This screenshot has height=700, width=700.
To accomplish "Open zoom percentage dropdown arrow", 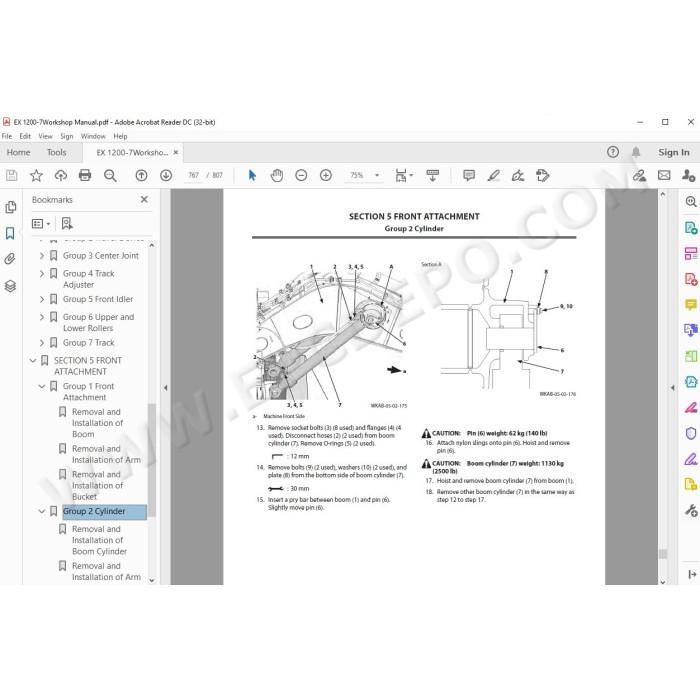I will (x=377, y=175).
